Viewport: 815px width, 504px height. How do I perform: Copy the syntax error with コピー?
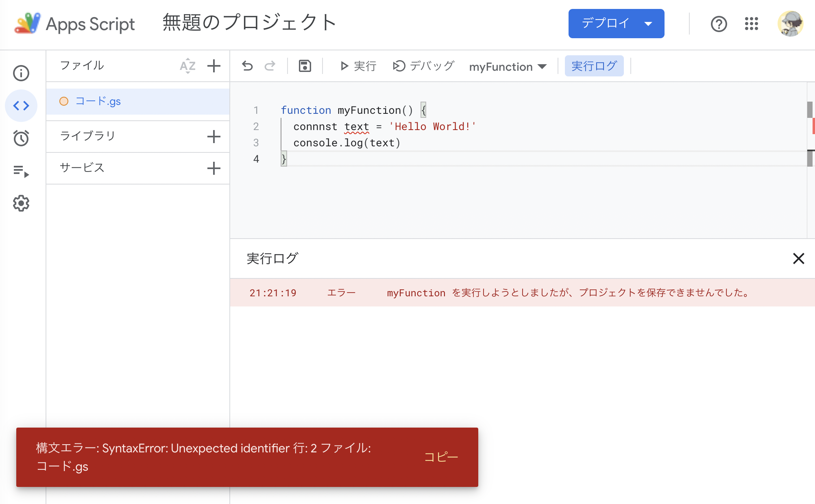[440, 456]
